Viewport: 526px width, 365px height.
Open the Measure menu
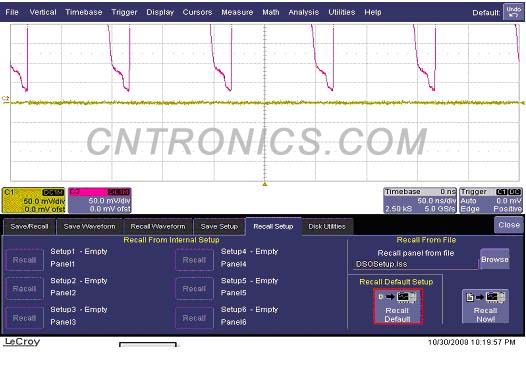point(237,12)
